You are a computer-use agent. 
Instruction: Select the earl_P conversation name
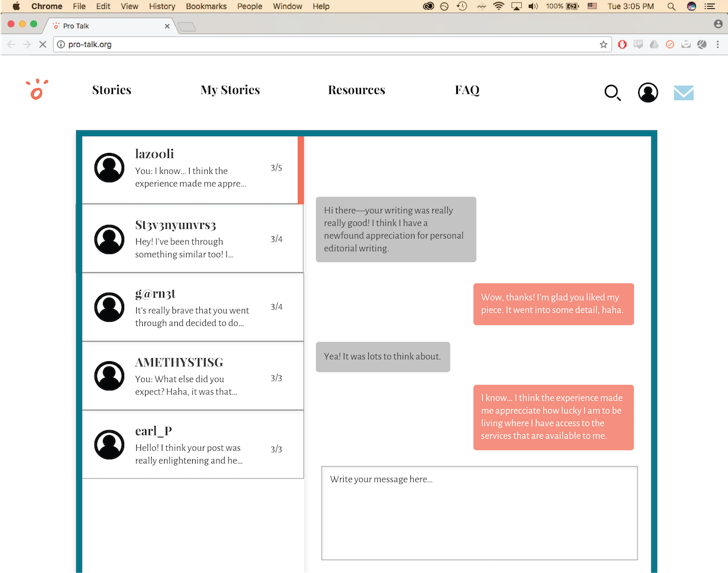(x=153, y=431)
